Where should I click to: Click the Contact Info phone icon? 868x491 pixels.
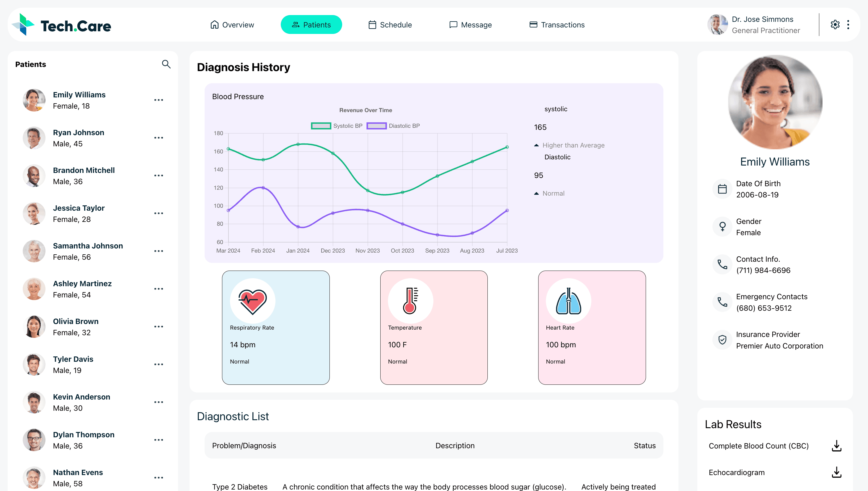722,264
